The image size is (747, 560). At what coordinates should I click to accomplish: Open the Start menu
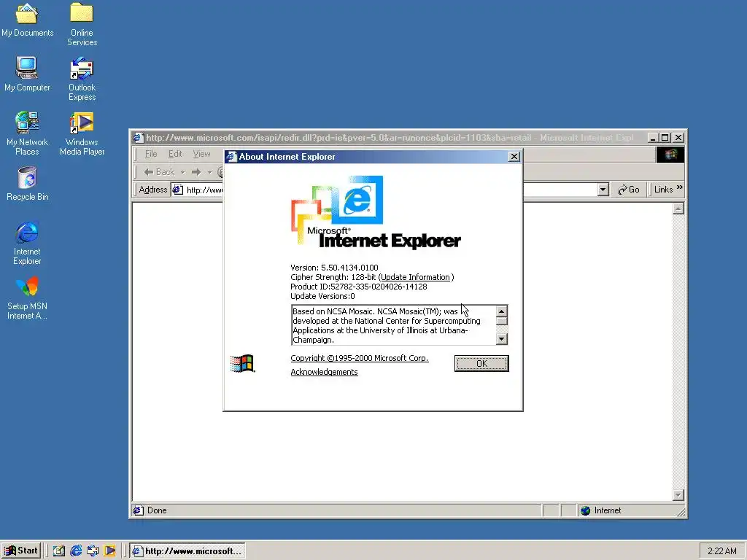[21, 551]
